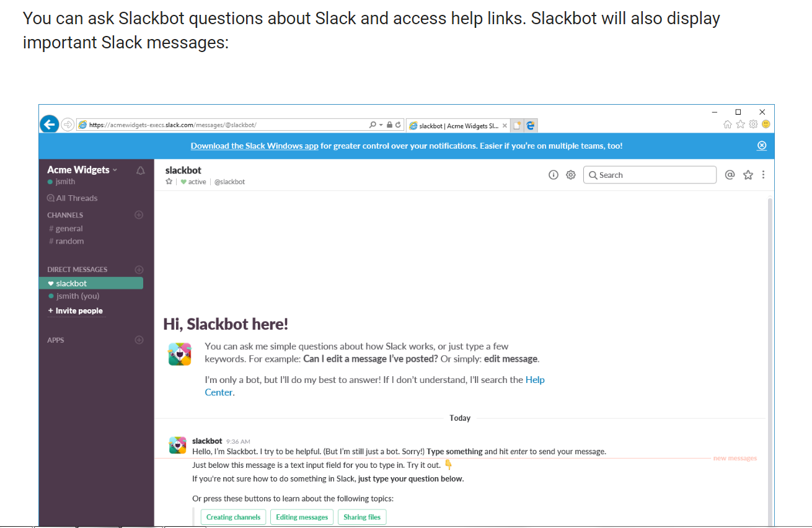Click Slackbot avatar in intro section
The height and width of the screenshot is (528, 812).
click(x=180, y=354)
